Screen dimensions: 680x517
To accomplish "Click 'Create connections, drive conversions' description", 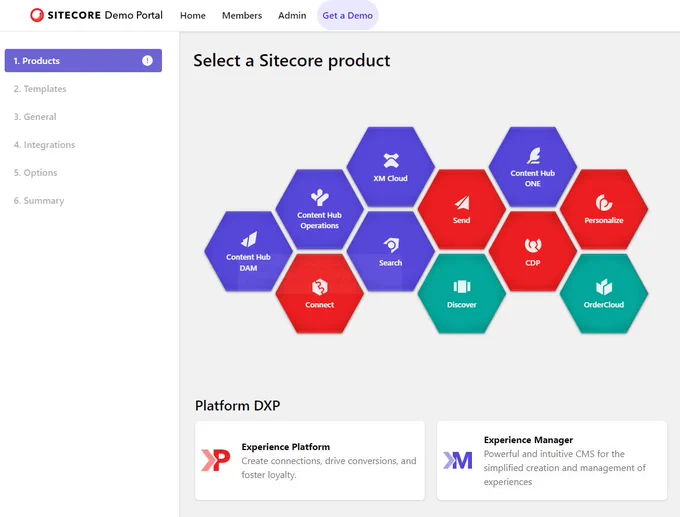I will 329,468.
